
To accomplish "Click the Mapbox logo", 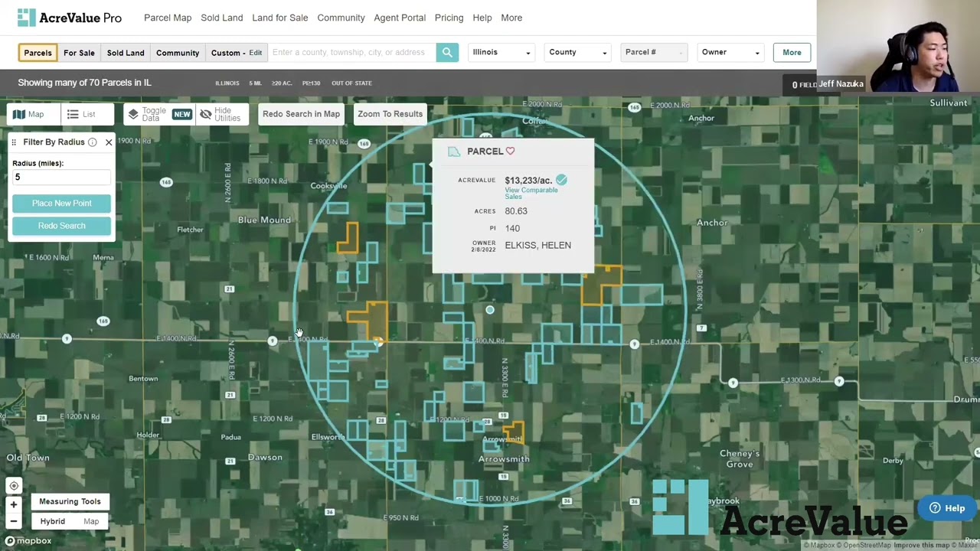I will (x=28, y=541).
